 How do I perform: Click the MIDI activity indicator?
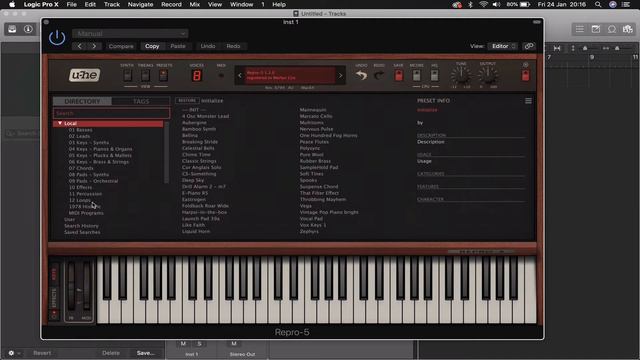pyautogui.click(x=221, y=76)
